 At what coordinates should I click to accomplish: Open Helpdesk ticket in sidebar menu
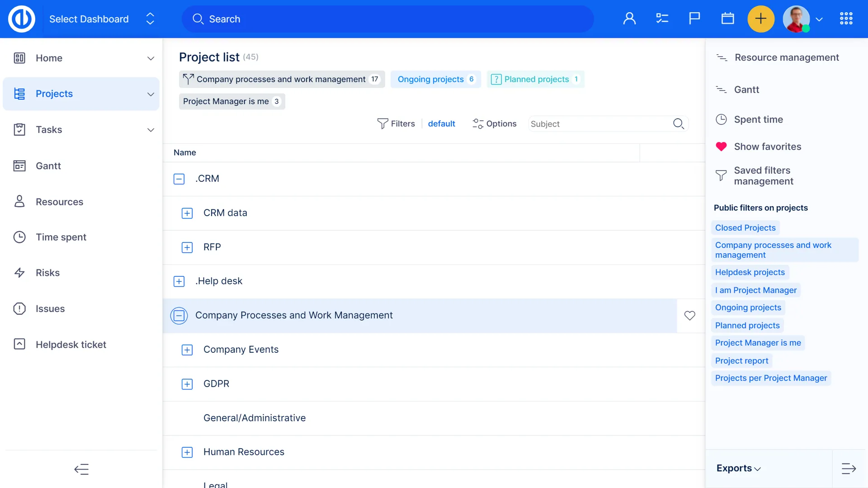click(x=71, y=345)
